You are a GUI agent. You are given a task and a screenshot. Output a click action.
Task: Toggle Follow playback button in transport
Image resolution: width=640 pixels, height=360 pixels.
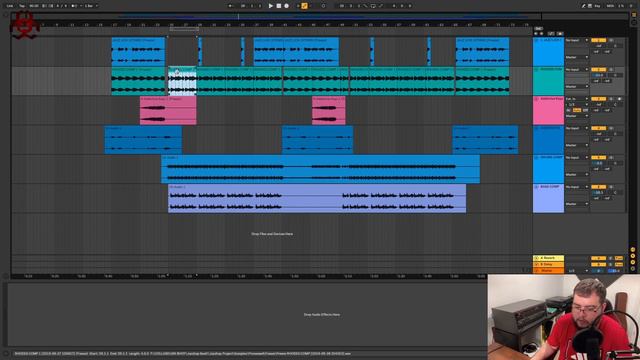tap(231, 6)
